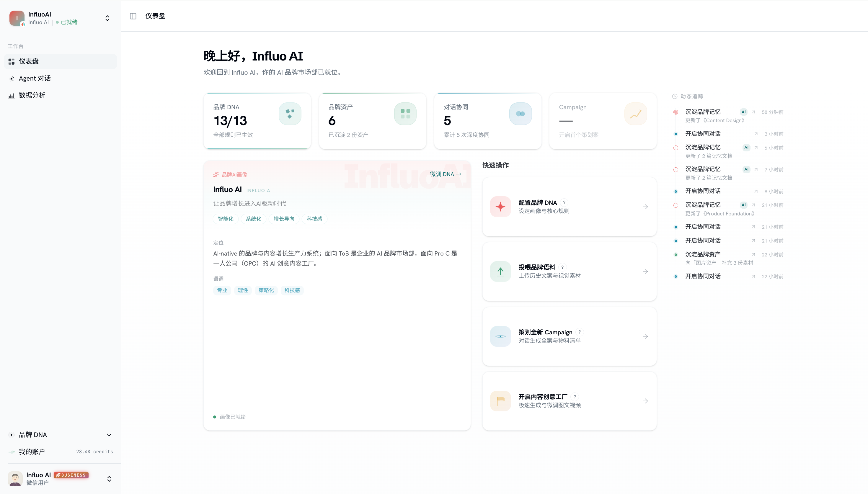Click arrow on 配置品牌 DNA card
The height and width of the screenshot is (494, 868).
click(645, 207)
